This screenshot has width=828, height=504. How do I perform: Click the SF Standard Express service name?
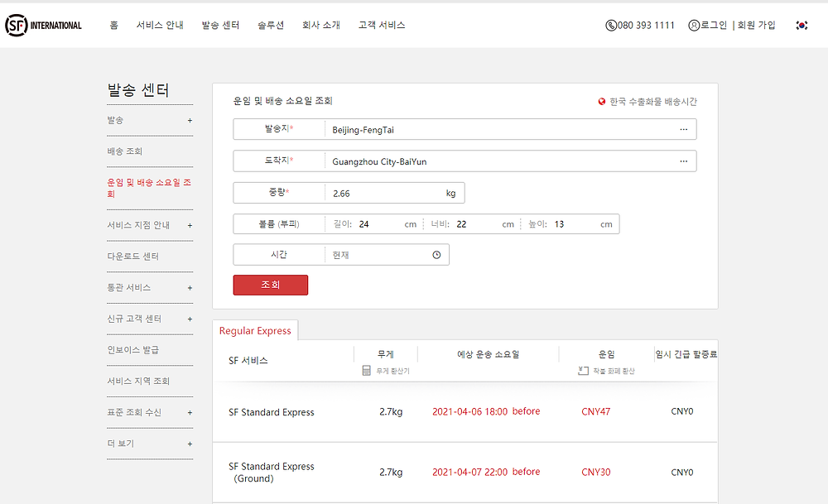[x=272, y=412]
